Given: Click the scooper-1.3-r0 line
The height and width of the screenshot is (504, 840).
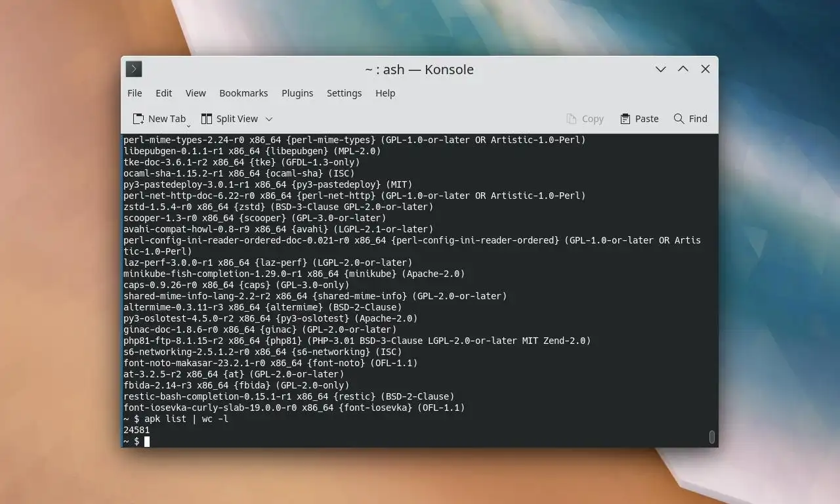Looking at the screenshot, I should (255, 218).
